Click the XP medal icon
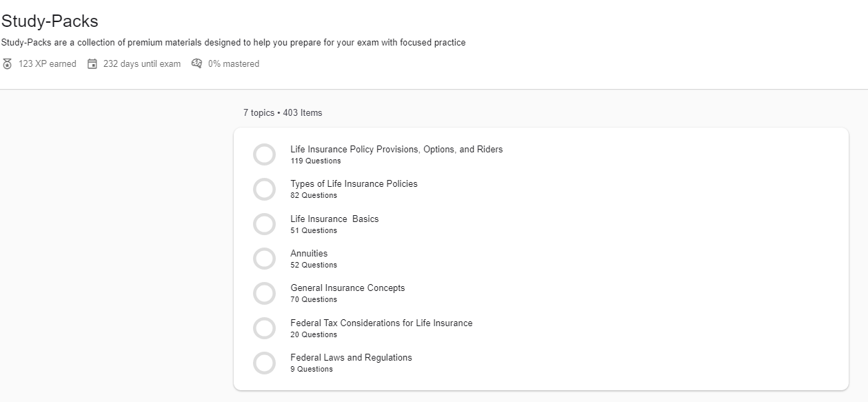The width and height of the screenshot is (868, 402). click(8, 64)
